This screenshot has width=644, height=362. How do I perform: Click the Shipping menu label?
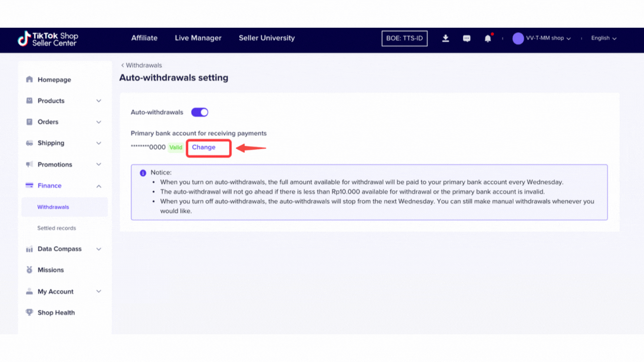coord(51,143)
